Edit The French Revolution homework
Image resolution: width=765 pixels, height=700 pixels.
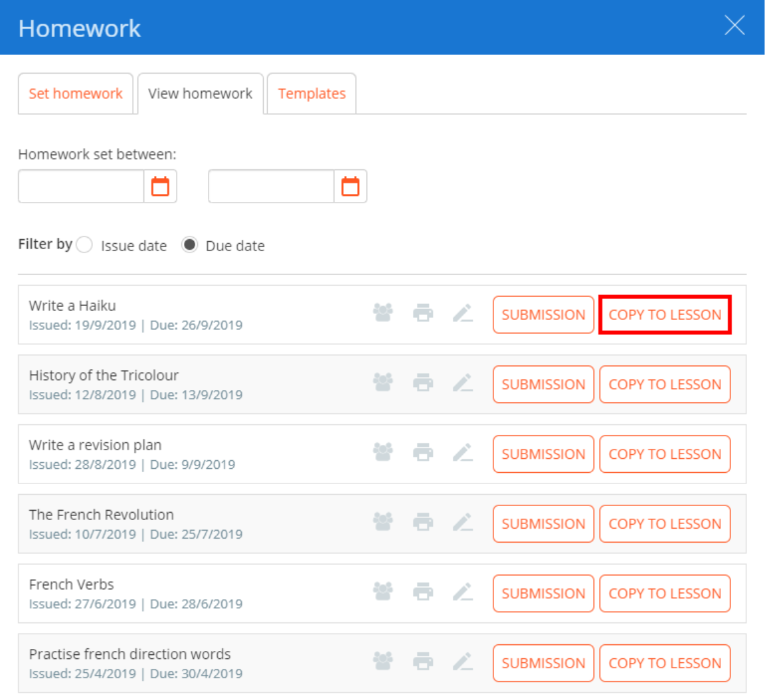point(462,523)
